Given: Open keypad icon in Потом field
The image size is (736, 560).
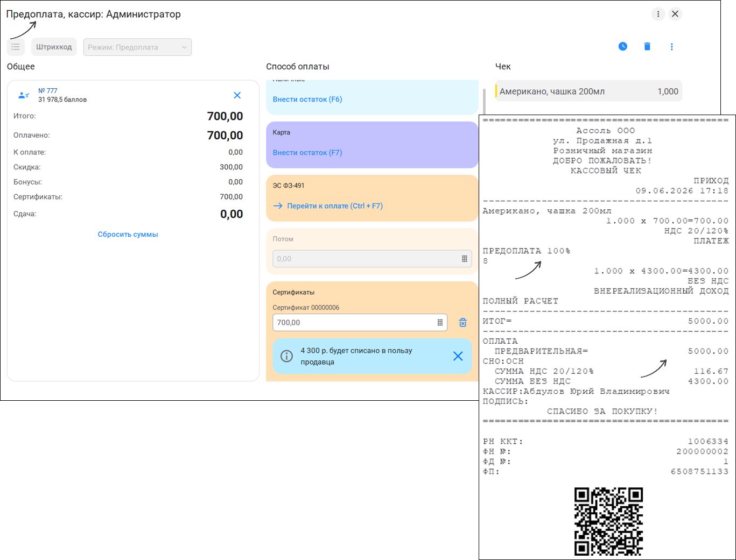Looking at the screenshot, I should coord(465,259).
